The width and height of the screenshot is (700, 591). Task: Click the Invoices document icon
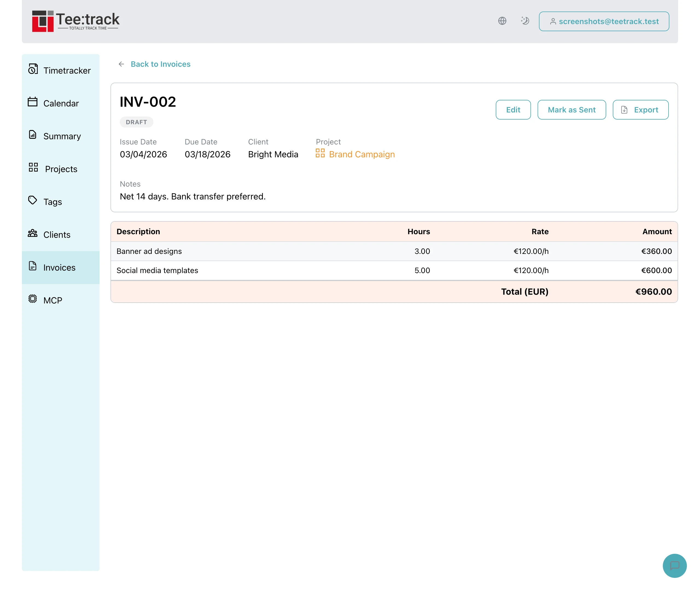coord(33,266)
